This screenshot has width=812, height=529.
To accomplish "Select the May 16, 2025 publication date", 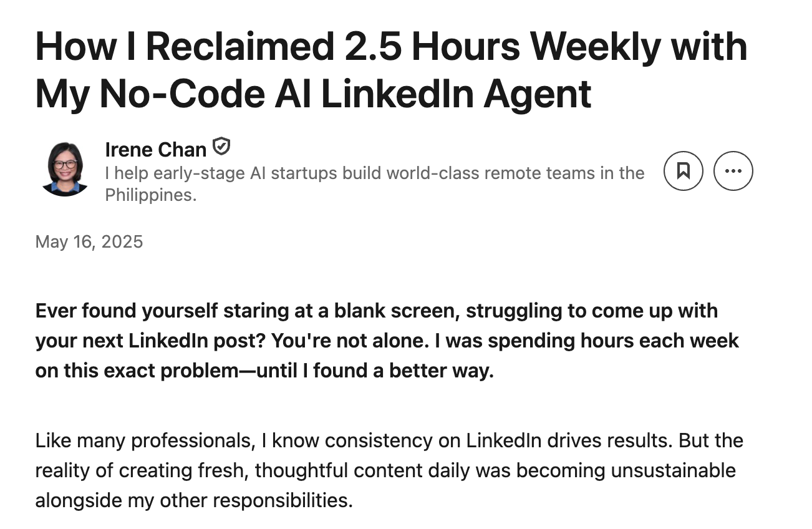I will (89, 241).
